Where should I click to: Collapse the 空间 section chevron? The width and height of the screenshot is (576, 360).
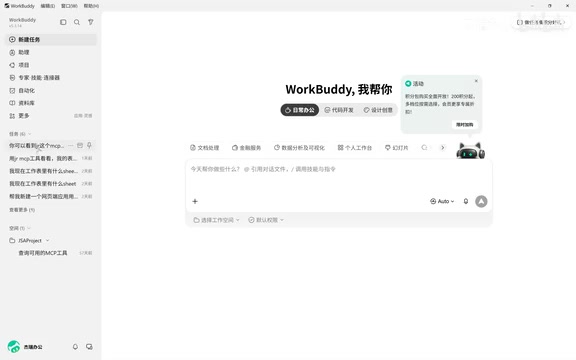click(x=29, y=228)
